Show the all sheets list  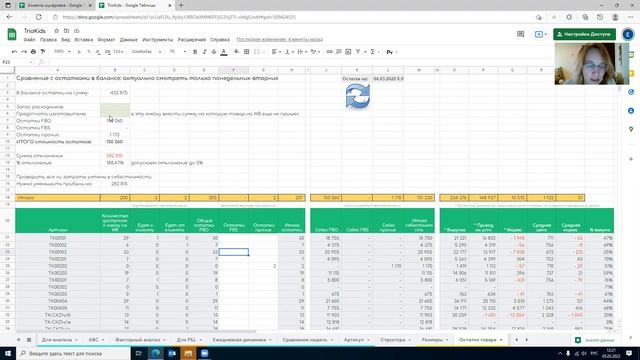click(x=29, y=340)
